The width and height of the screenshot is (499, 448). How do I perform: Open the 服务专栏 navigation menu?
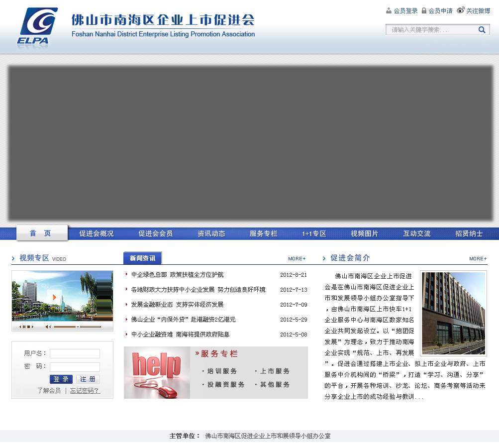pyautogui.click(x=263, y=233)
